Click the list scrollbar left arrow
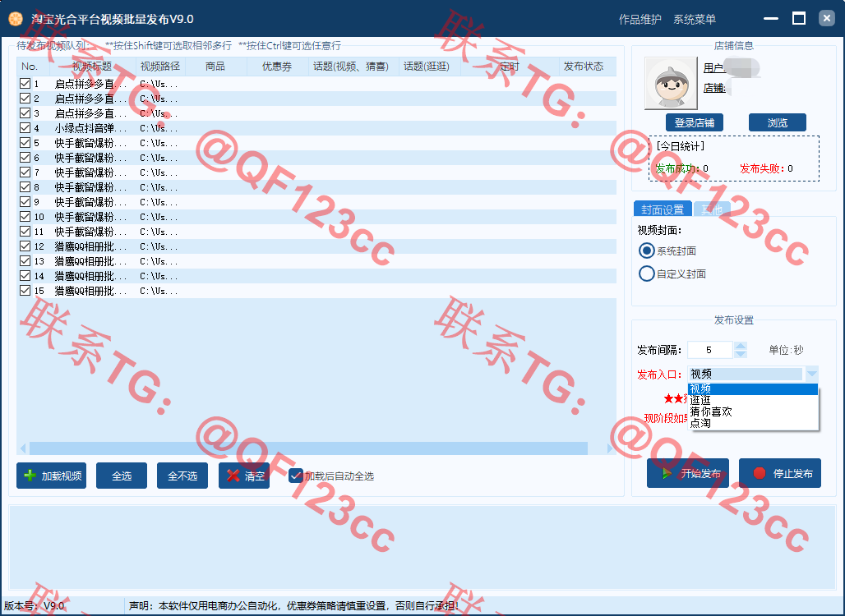The height and width of the screenshot is (616, 845). 23,448
